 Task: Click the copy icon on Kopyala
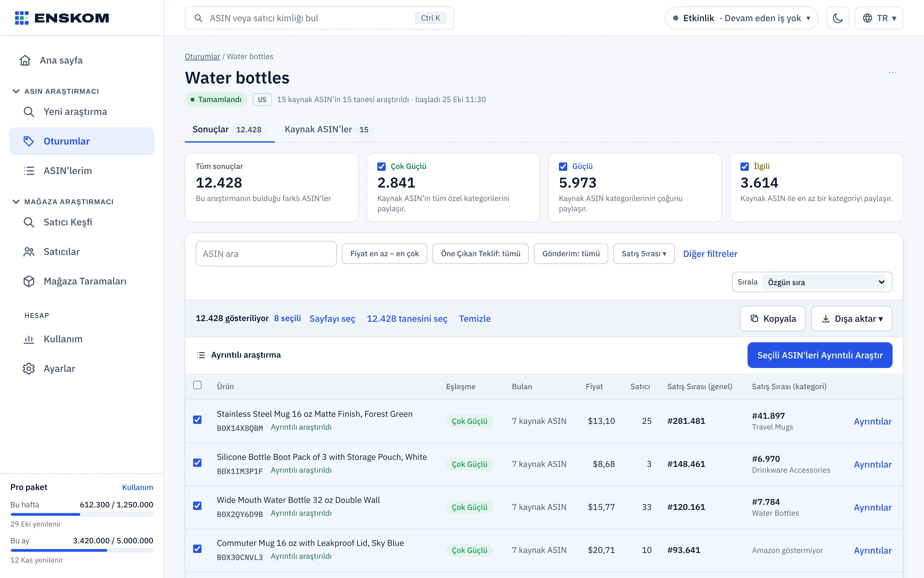[x=754, y=319]
